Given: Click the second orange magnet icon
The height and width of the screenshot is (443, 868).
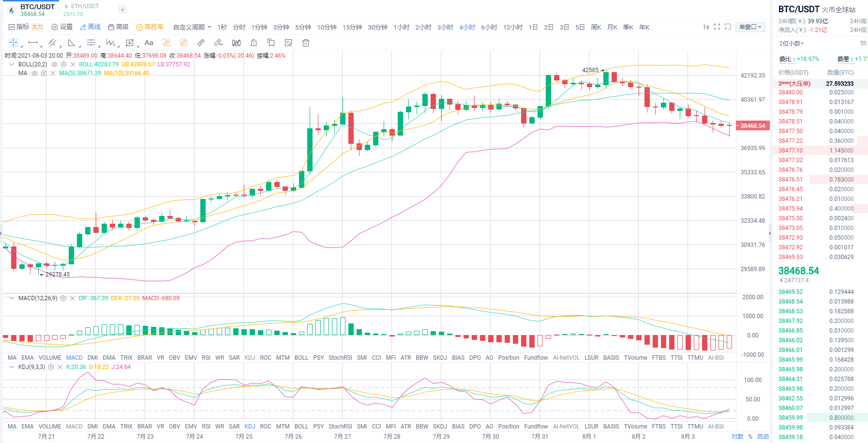Looking at the screenshot, I should [183, 43].
